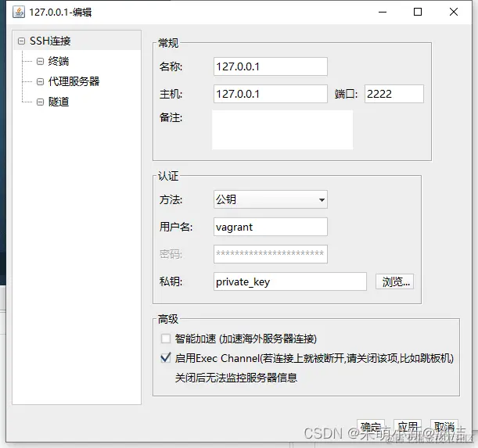Viewport: 478px width, 448px height.
Task: Click the 关闭后无法监控服务器信息 note text
Action: point(236,378)
